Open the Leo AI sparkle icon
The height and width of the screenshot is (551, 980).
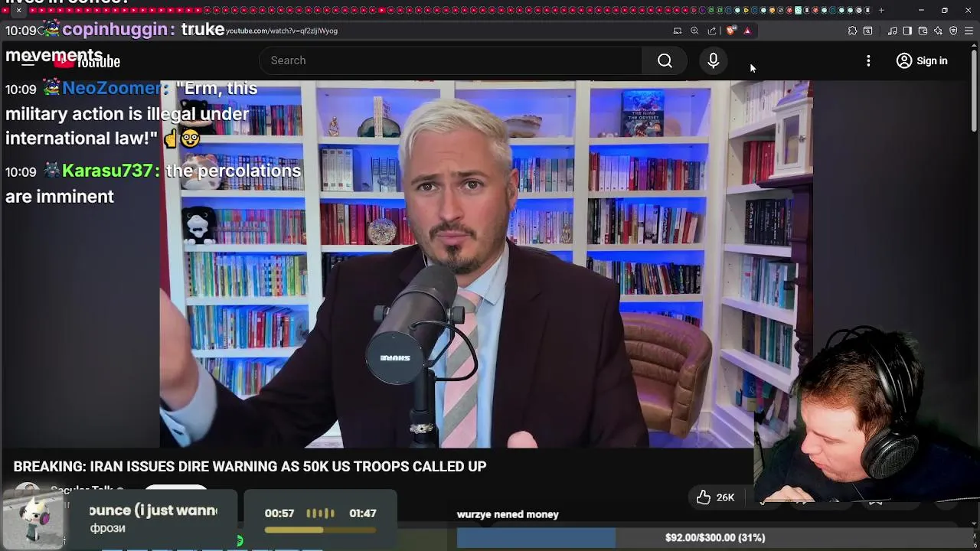pos(938,31)
